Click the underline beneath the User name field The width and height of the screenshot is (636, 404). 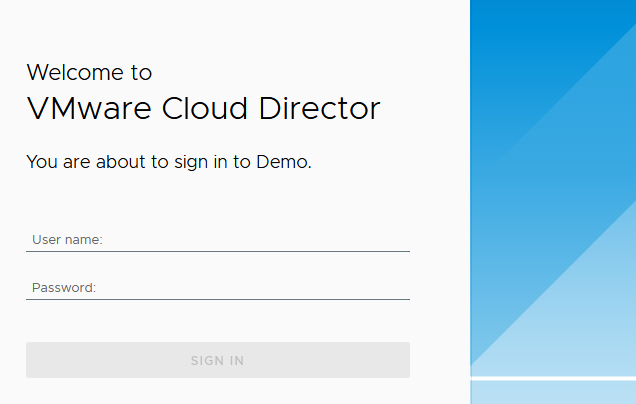coord(217,251)
